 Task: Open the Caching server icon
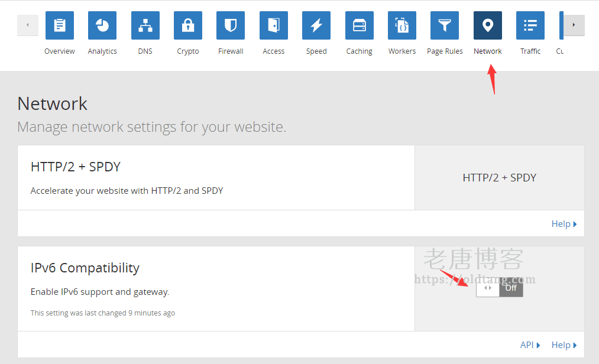click(359, 25)
